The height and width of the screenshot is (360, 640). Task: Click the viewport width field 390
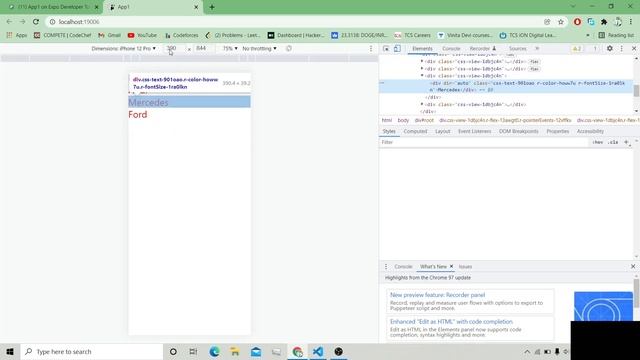(175, 48)
